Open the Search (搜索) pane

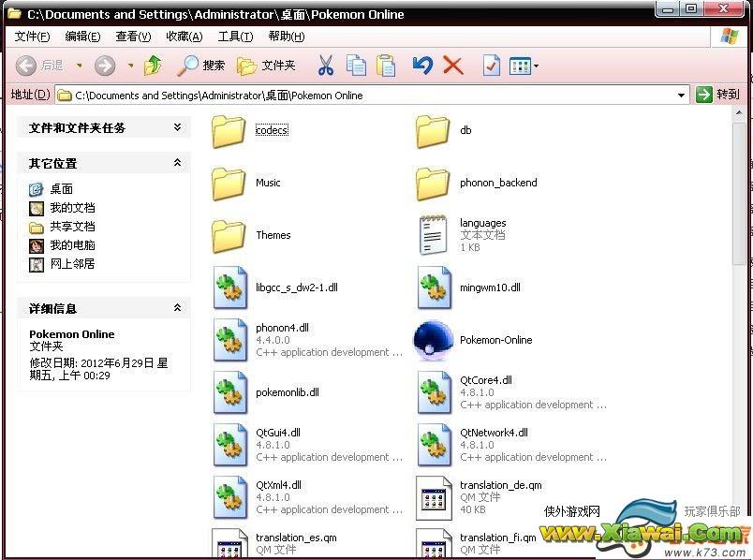[x=200, y=66]
